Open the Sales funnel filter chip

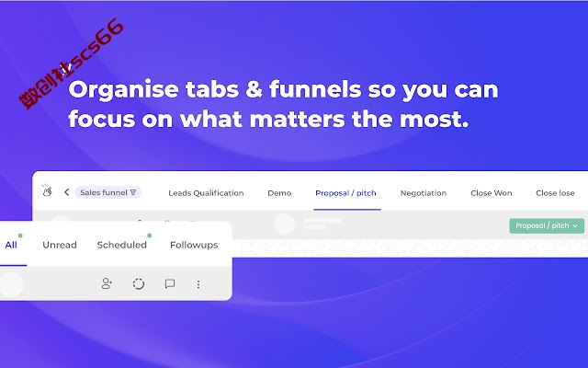click(108, 192)
